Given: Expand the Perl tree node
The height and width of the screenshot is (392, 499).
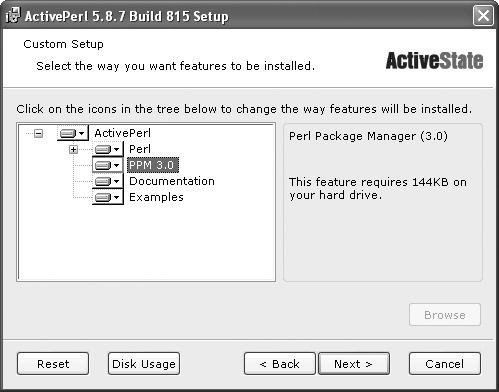Looking at the screenshot, I should click(x=73, y=149).
